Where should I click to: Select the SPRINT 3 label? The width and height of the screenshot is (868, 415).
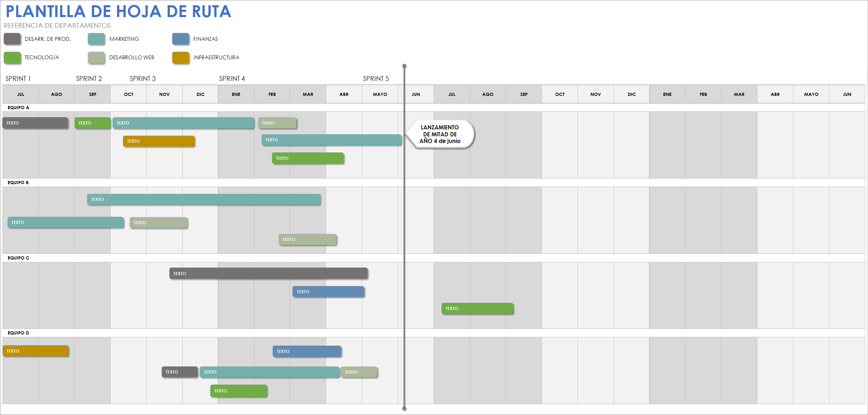point(143,78)
